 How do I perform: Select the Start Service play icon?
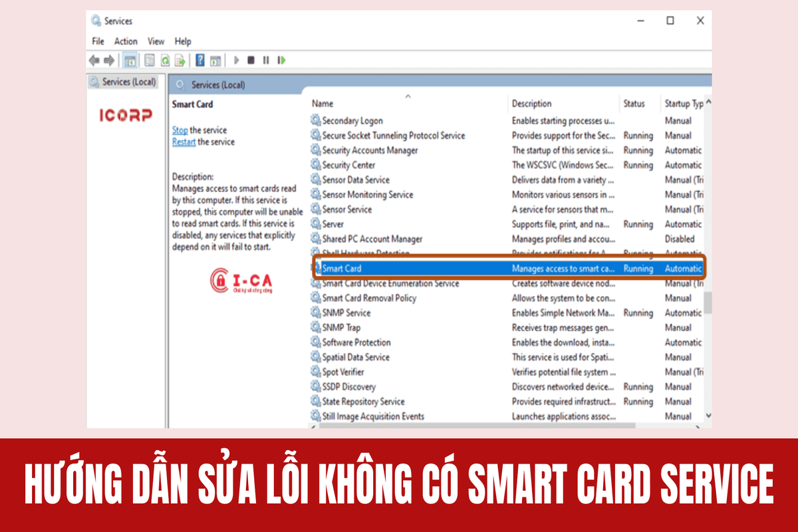coord(237,60)
